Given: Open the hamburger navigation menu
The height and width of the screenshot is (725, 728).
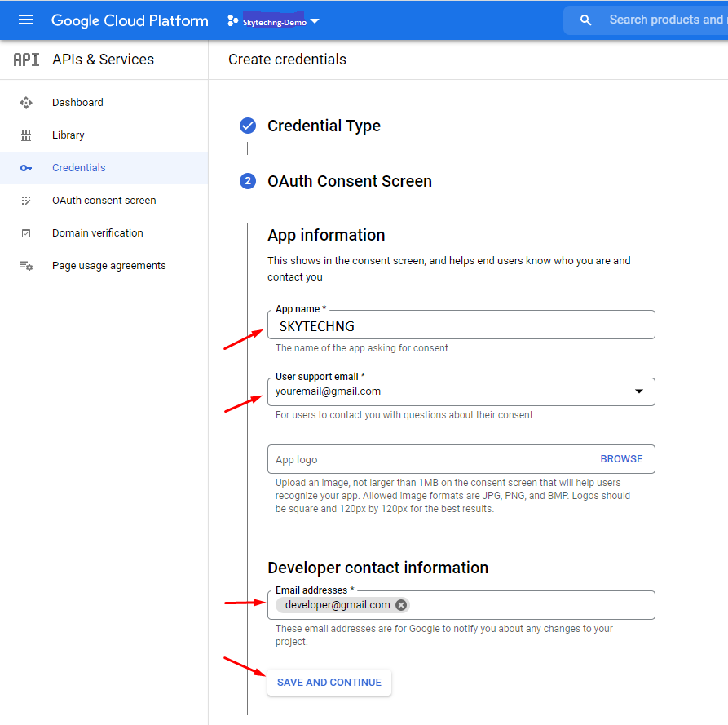Looking at the screenshot, I should click(26, 20).
